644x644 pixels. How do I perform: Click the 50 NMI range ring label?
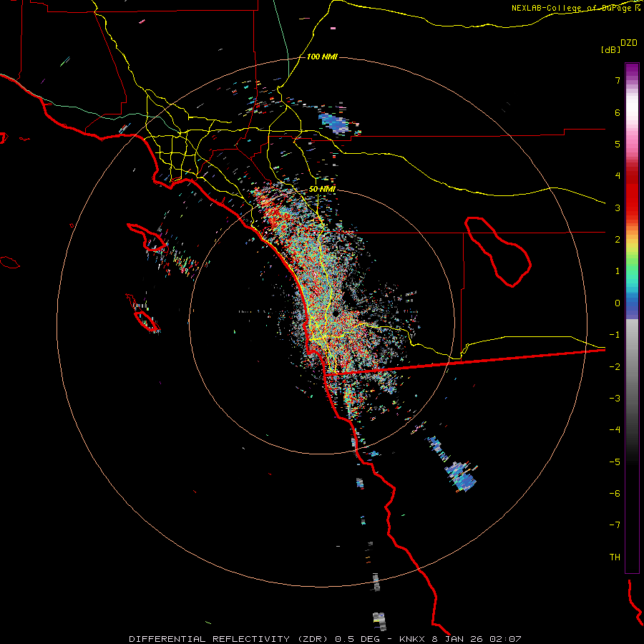(x=322, y=189)
